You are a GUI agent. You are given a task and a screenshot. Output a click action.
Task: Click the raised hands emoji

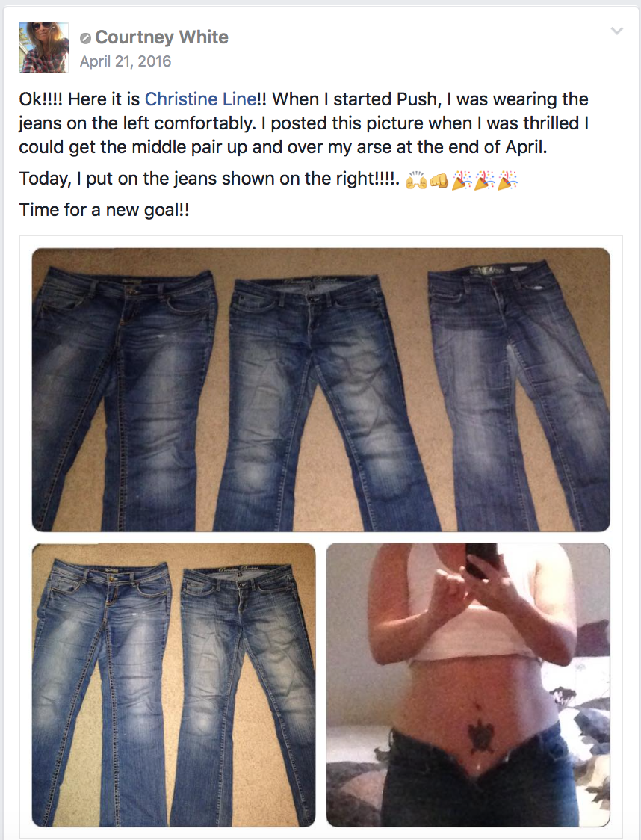pos(416,181)
